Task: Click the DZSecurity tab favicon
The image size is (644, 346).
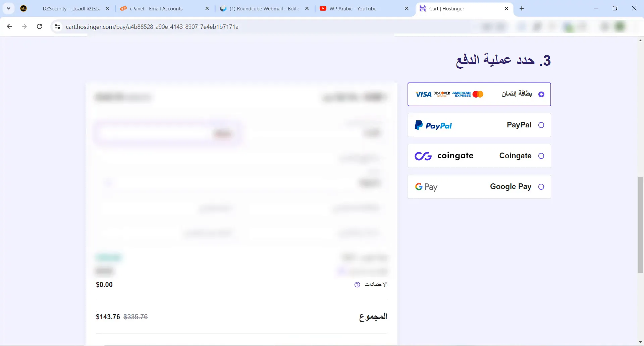Action: (x=23, y=9)
